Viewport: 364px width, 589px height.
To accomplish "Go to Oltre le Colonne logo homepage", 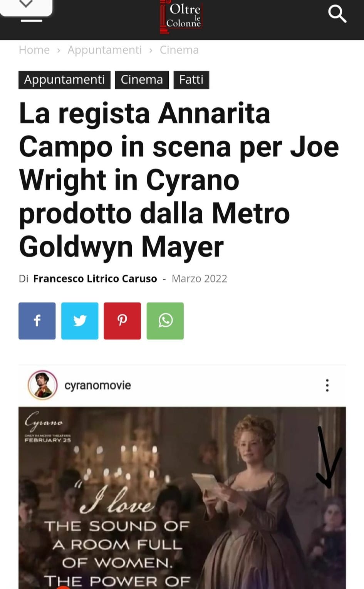I will tap(181, 17).
